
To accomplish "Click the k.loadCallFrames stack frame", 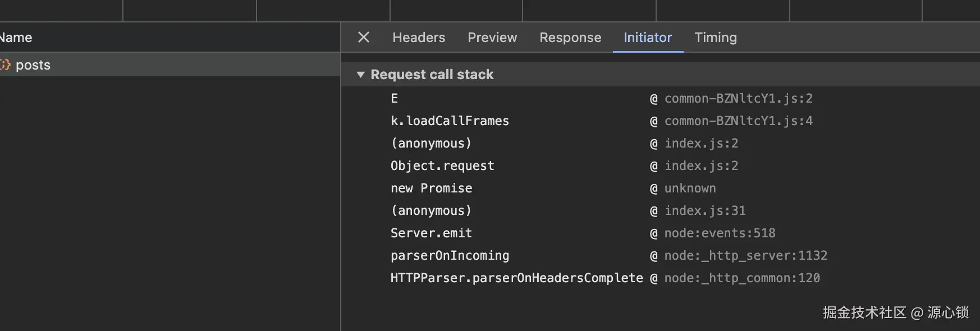I will pyautogui.click(x=450, y=121).
